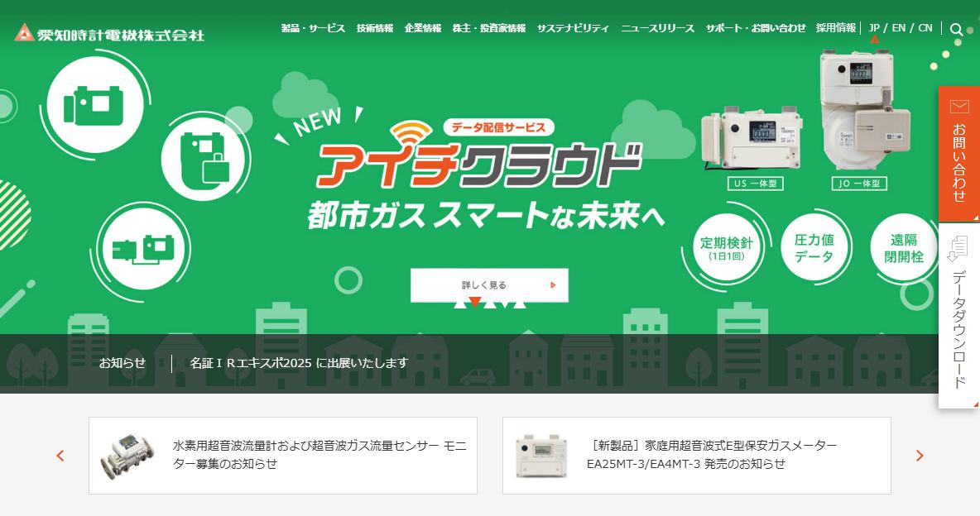Switch language to CN
The width and height of the screenshot is (980, 516).
coord(925,28)
